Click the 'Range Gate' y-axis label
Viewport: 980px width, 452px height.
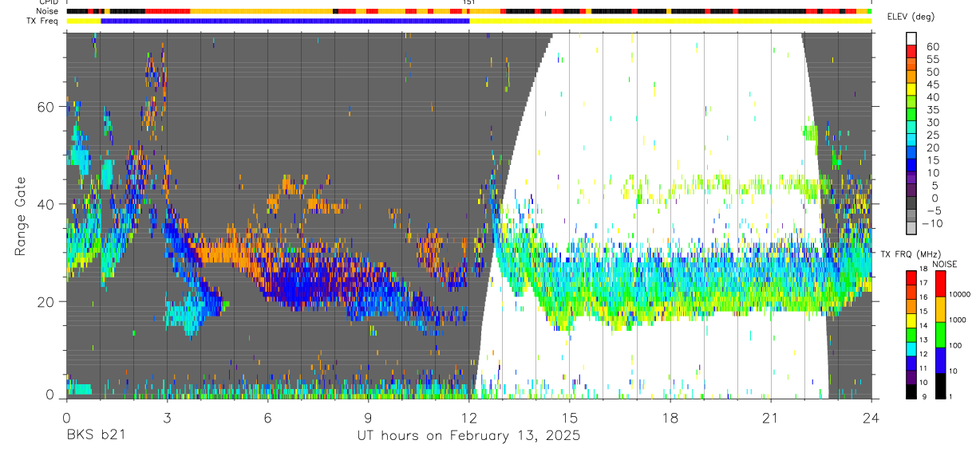[20, 217]
